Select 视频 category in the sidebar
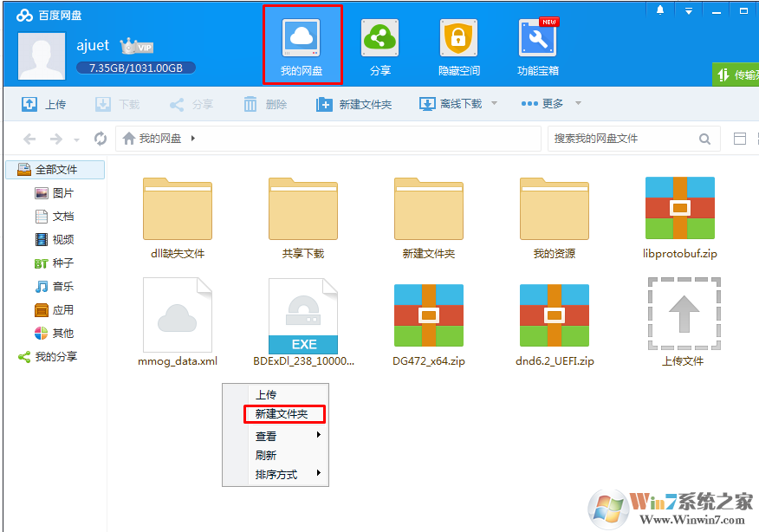 pos(55,240)
